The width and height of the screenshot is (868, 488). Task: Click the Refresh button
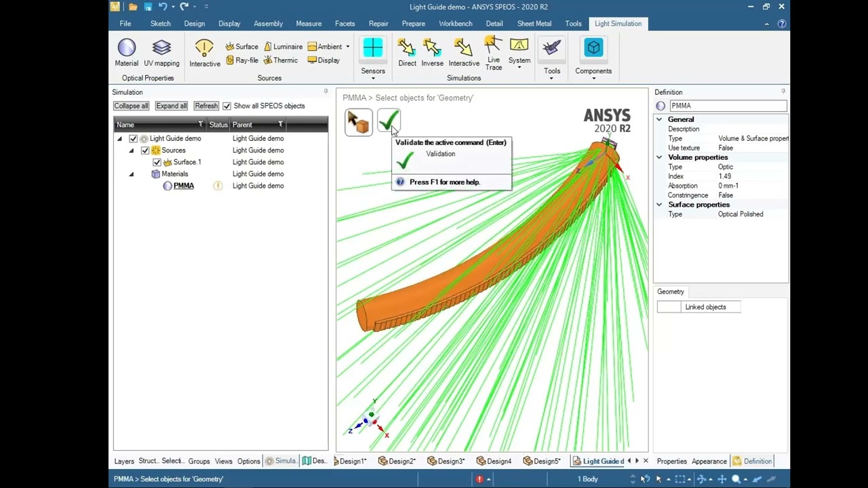[206, 106]
